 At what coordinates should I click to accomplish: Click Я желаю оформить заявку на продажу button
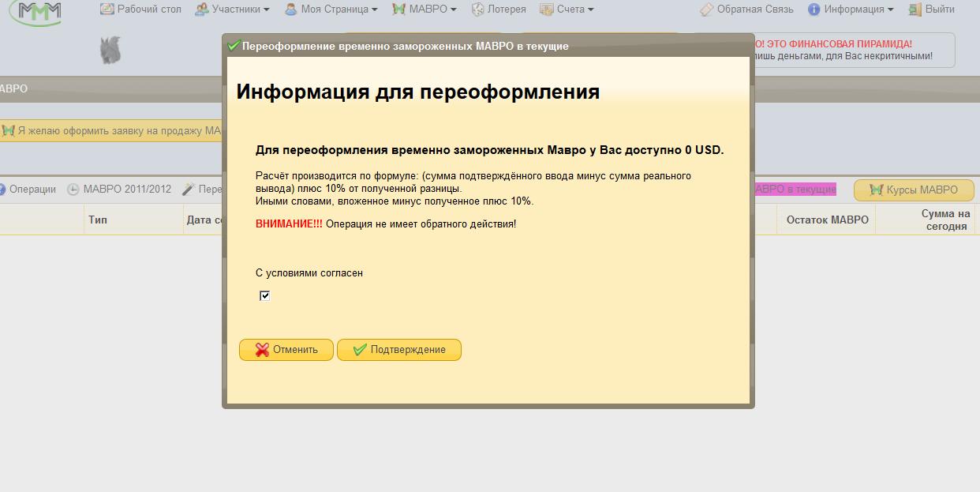[x=110, y=130]
